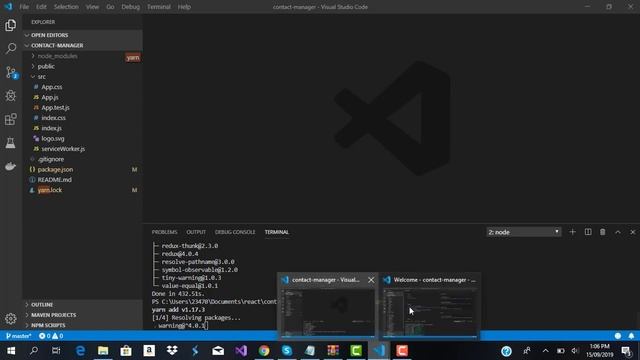Open the Go menu
640x360 pixels.
[x=110, y=7]
